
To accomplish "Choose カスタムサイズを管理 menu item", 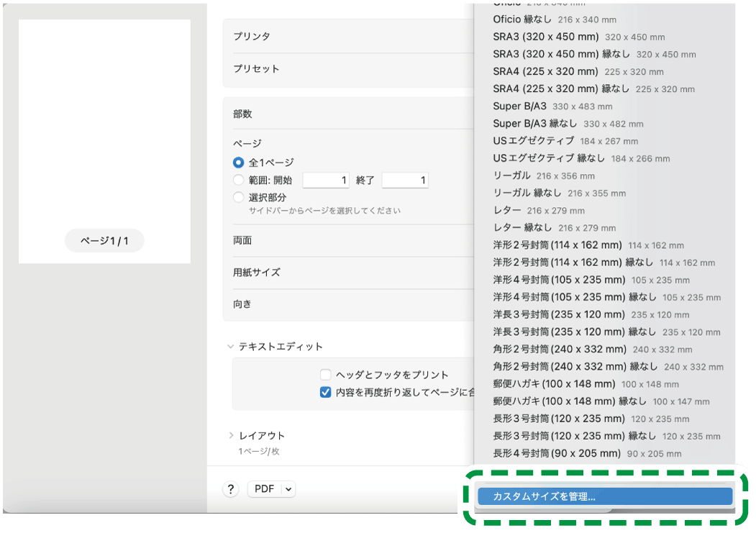I will (603, 496).
